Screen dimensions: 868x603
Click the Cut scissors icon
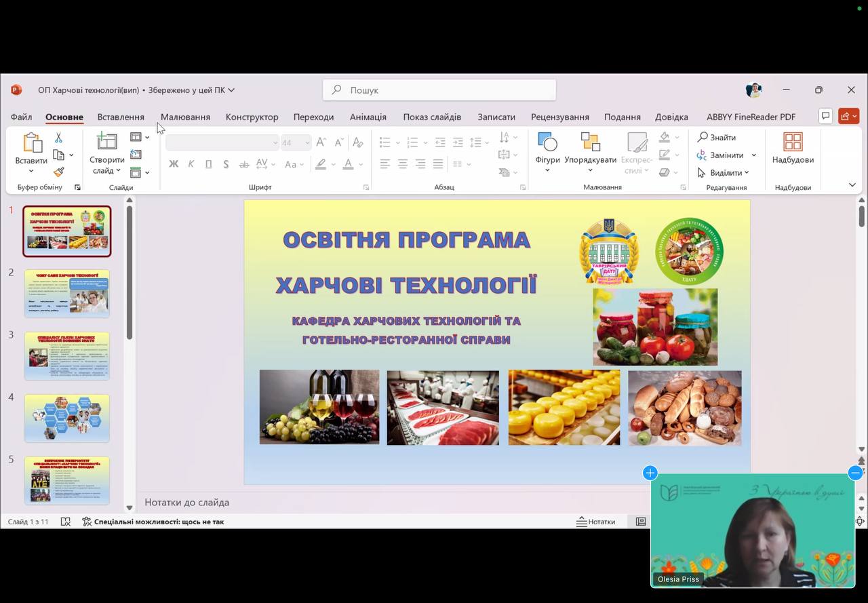58,138
